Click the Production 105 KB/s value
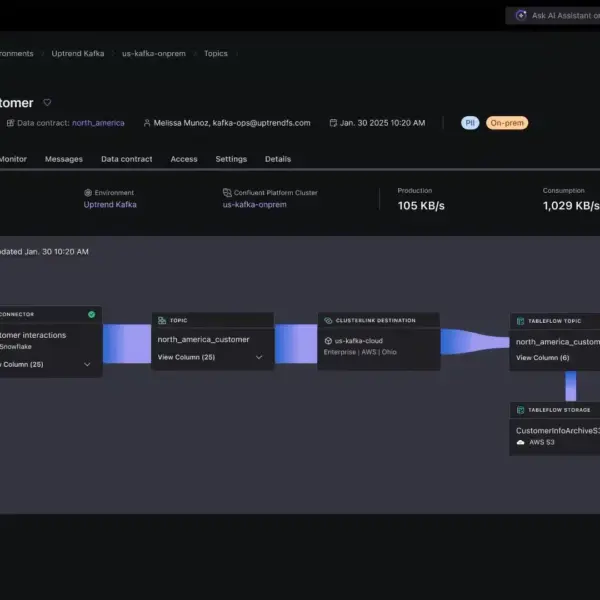600x600 pixels. pos(421,206)
